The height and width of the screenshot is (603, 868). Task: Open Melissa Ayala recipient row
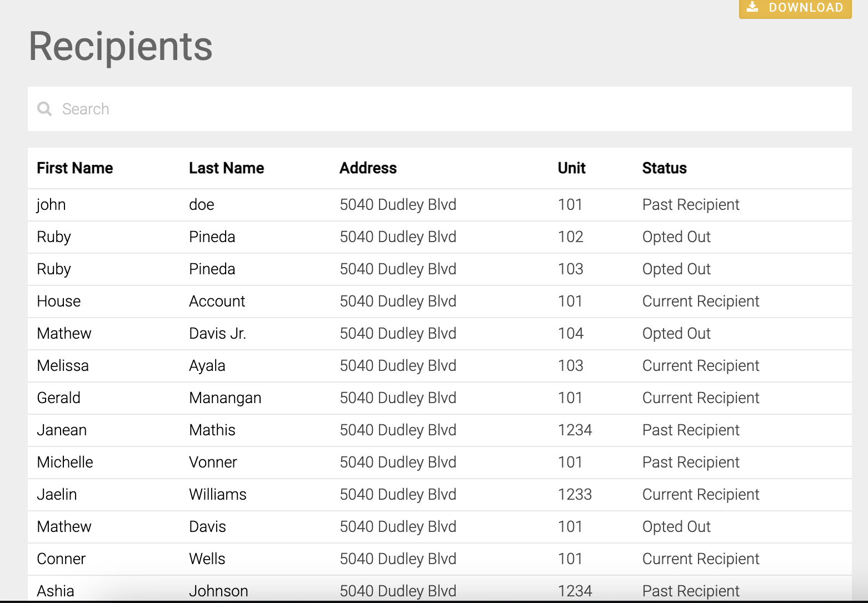pos(440,366)
